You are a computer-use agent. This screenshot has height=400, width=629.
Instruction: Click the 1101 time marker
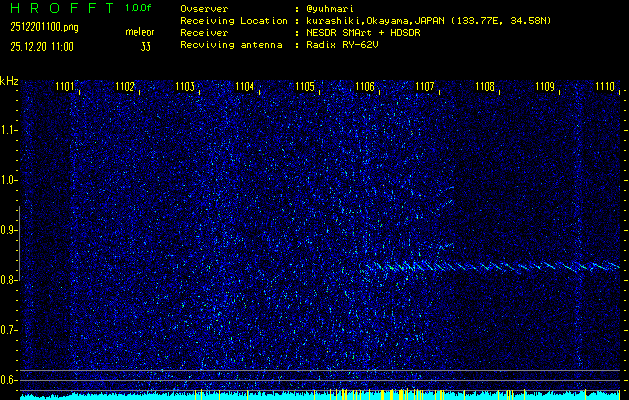point(64,87)
